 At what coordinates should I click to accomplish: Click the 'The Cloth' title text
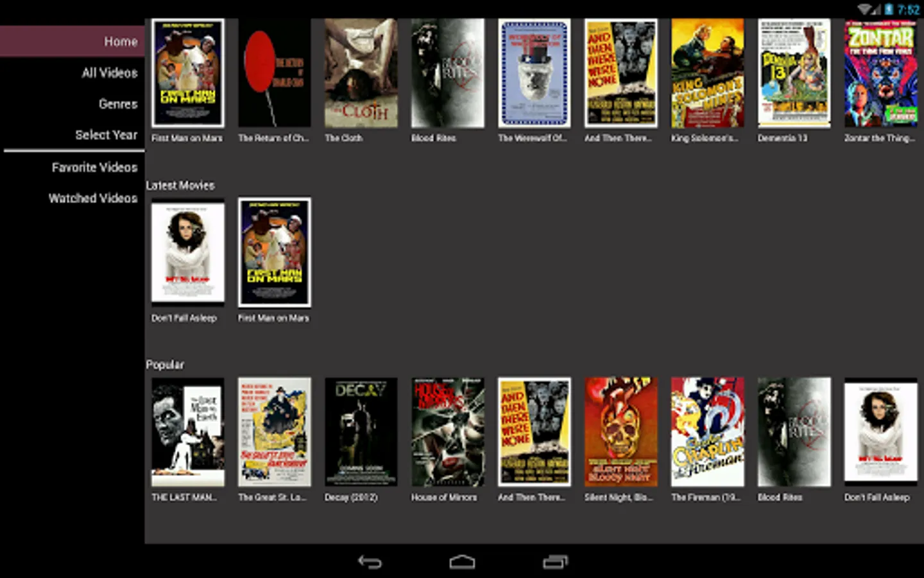[x=343, y=138]
